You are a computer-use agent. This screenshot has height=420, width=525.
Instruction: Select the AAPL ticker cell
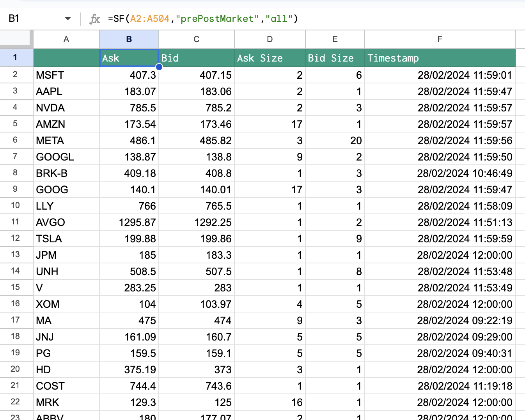(x=66, y=91)
